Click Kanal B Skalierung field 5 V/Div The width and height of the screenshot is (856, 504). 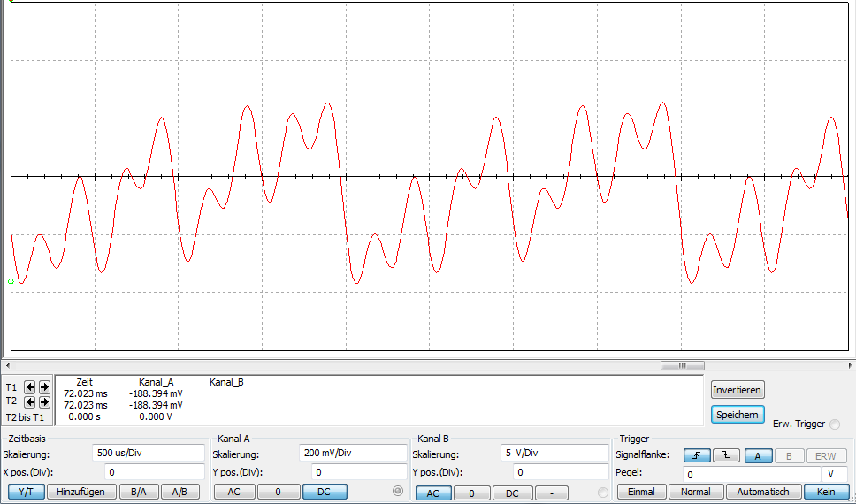(x=554, y=453)
